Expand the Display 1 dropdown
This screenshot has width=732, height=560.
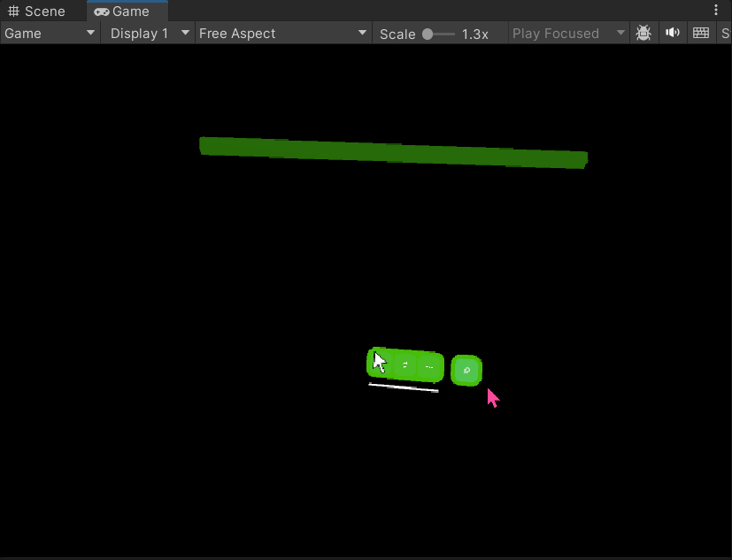pos(147,34)
